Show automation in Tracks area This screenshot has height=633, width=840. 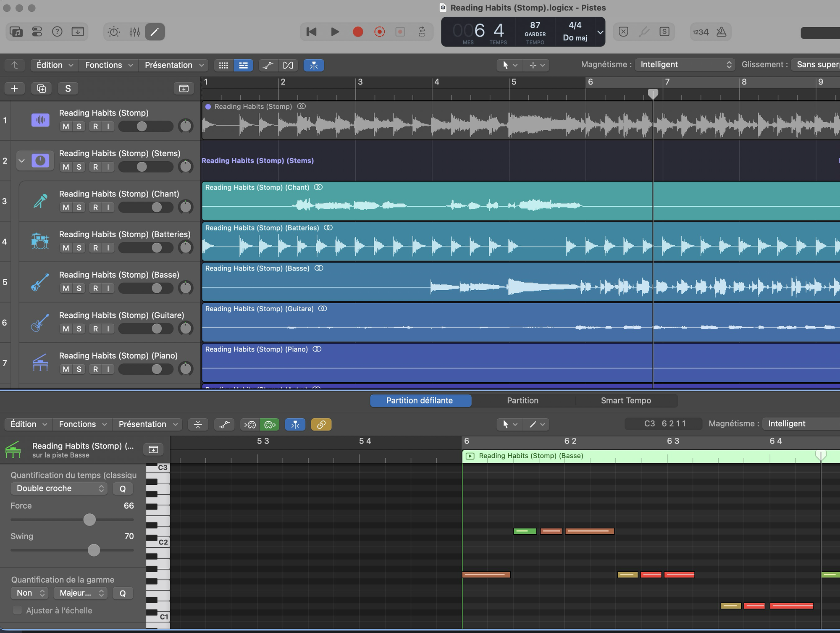tap(268, 65)
